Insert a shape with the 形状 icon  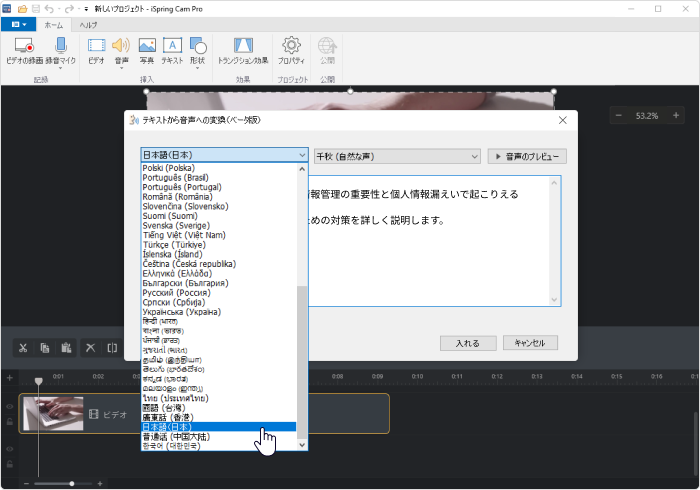coord(198,45)
